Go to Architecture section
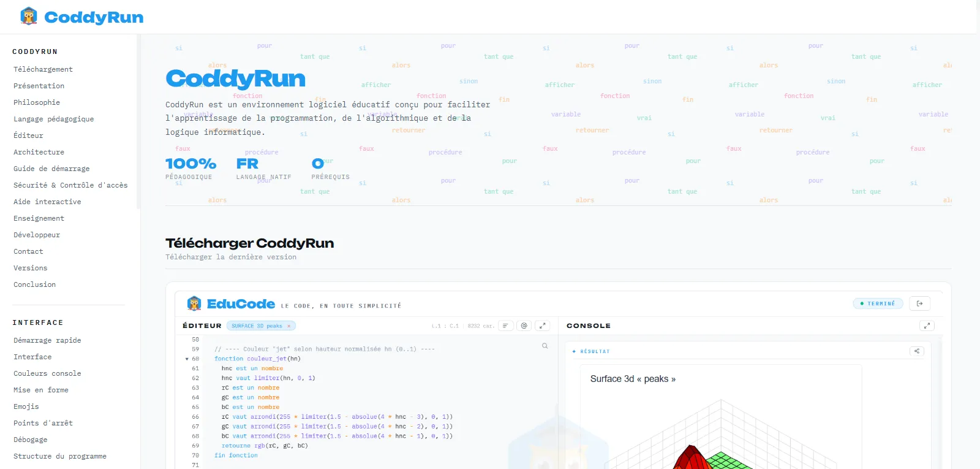 pos(39,152)
